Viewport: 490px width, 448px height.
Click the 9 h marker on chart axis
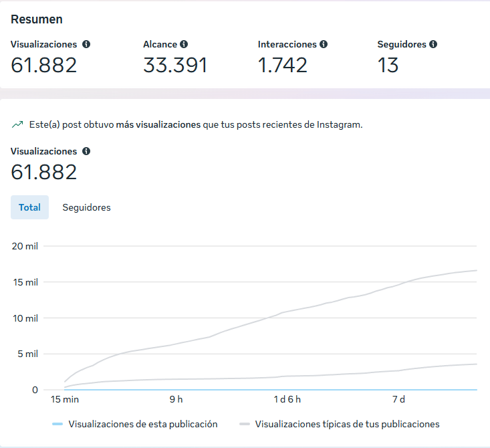pyautogui.click(x=176, y=399)
